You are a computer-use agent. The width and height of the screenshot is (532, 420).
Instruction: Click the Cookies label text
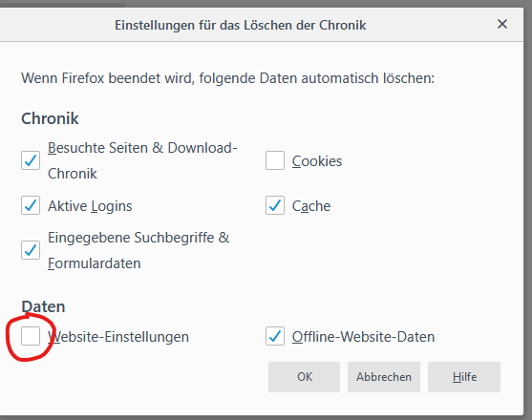(x=317, y=161)
